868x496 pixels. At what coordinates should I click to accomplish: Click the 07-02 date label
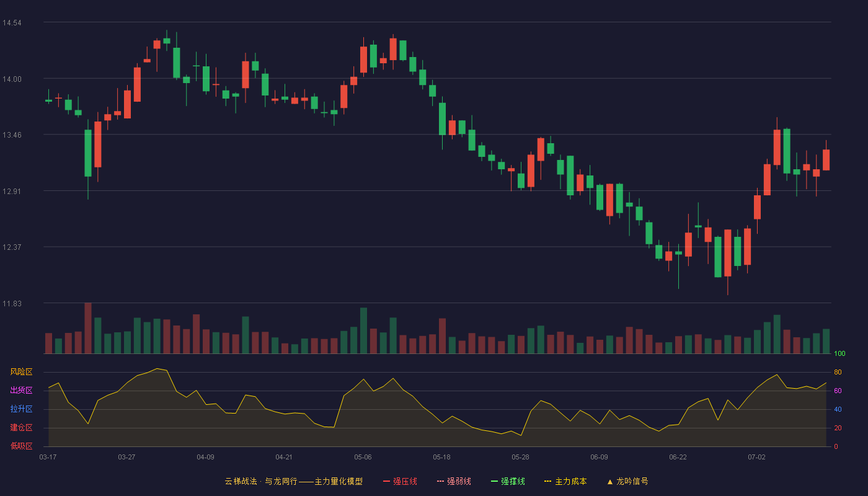click(x=756, y=457)
